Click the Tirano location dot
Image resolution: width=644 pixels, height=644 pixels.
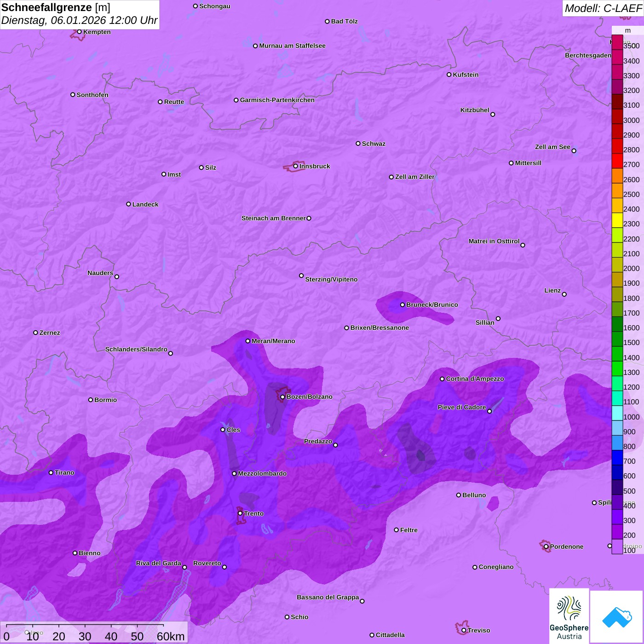(51, 472)
